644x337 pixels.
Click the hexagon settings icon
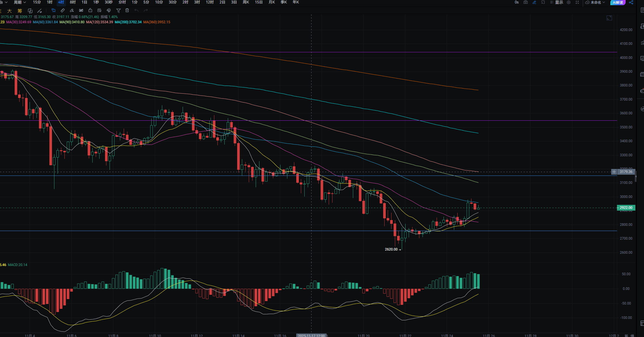[x=569, y=2]
